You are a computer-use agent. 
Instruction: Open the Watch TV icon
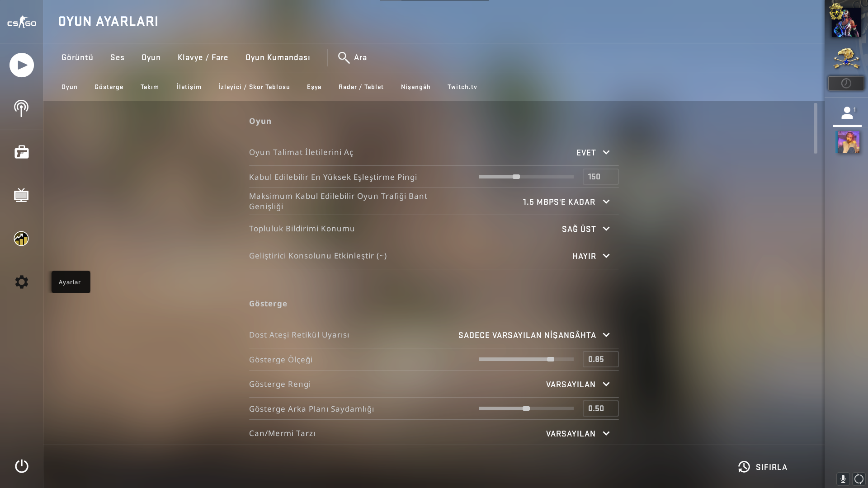(x=21, y=195)
